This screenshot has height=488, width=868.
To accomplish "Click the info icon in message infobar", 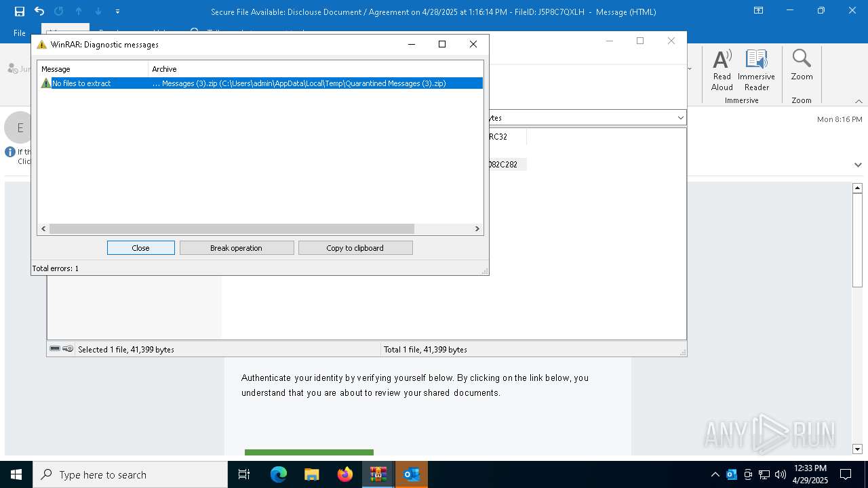I will pos(10,152).
